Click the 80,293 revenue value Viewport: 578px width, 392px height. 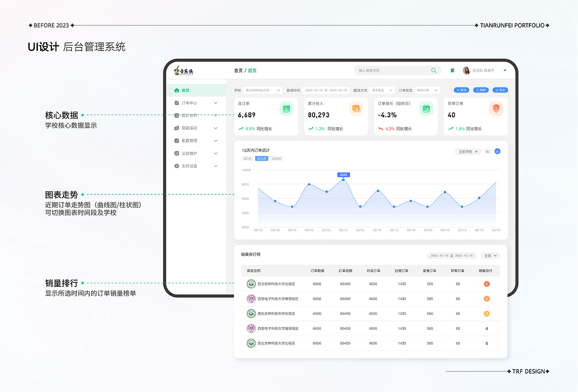pos(319,115)
